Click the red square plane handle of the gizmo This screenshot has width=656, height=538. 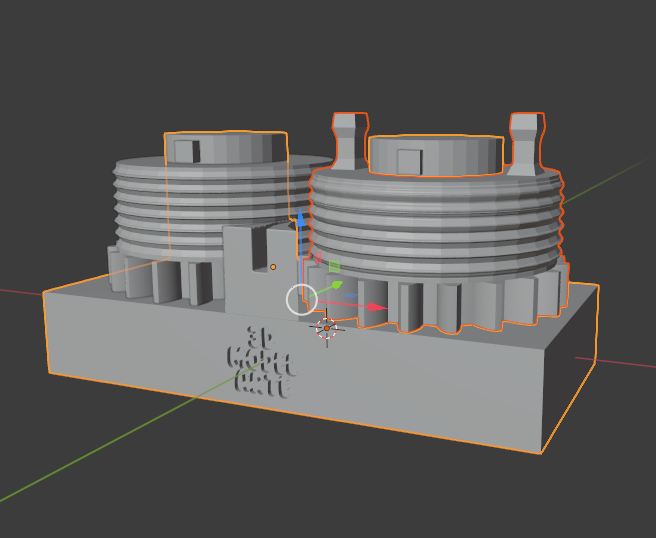point(318,258)
